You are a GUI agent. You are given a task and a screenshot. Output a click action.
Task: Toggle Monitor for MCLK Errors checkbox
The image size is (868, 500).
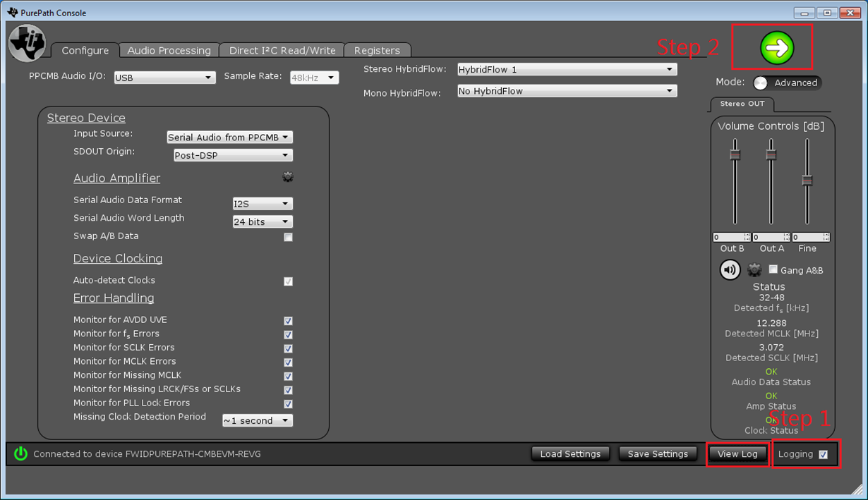coord(288,362)
